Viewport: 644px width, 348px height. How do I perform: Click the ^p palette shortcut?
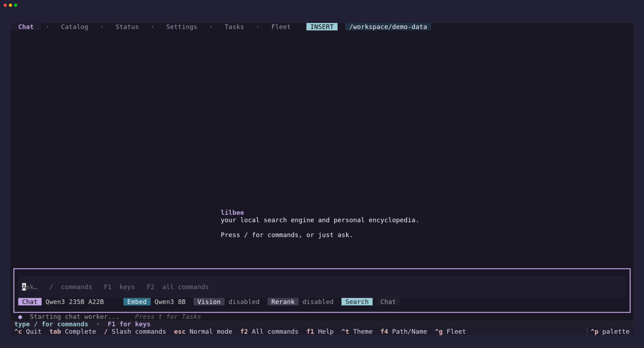point(610,332)
